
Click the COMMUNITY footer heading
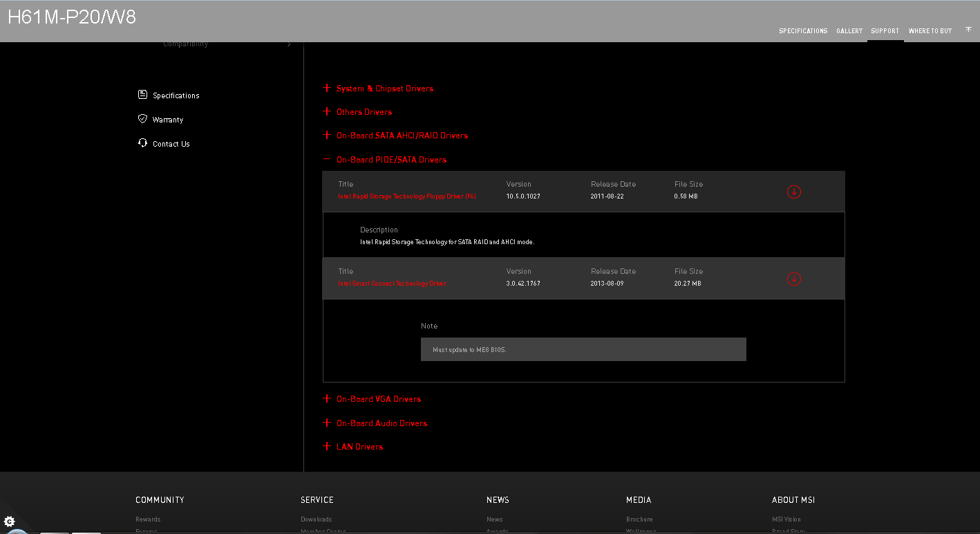160,500
